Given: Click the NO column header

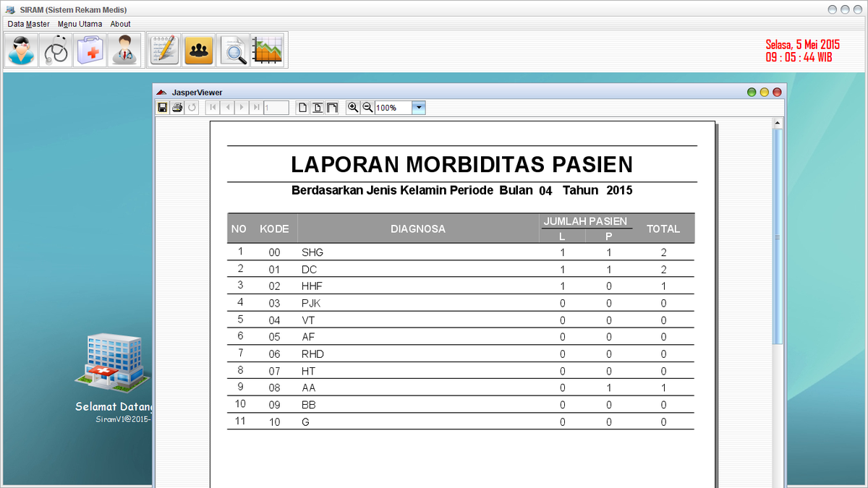Looking at the screenshot, I should click(239, 229).
